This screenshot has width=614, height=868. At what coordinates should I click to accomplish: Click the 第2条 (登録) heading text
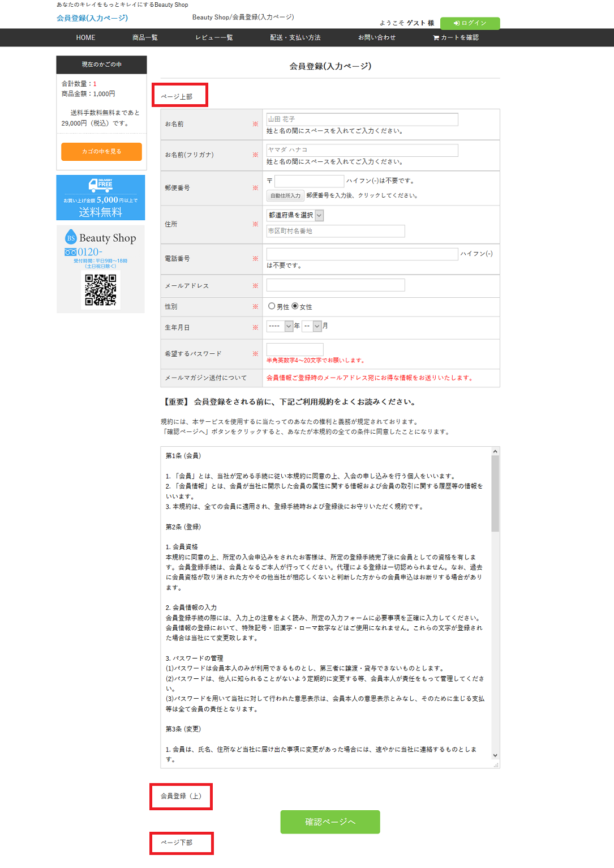pyautogui.click(x=183, y=527)
